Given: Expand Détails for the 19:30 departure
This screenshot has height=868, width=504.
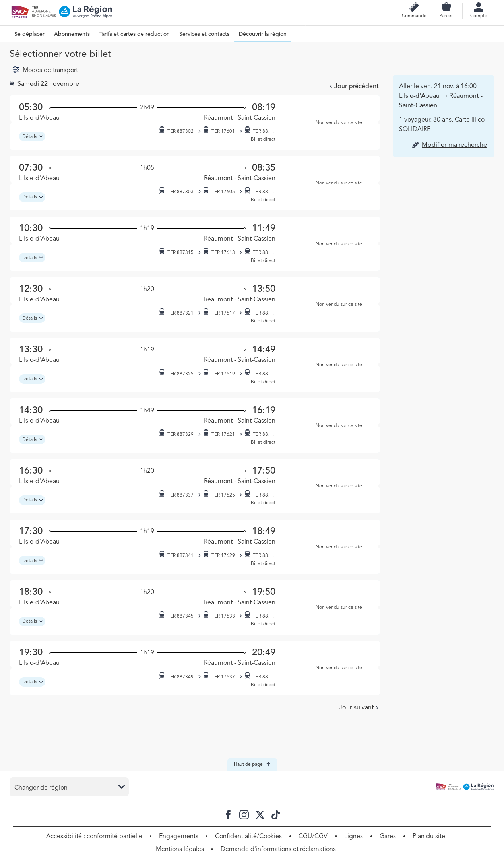Looking at the screenshot, I should point(32,682).
